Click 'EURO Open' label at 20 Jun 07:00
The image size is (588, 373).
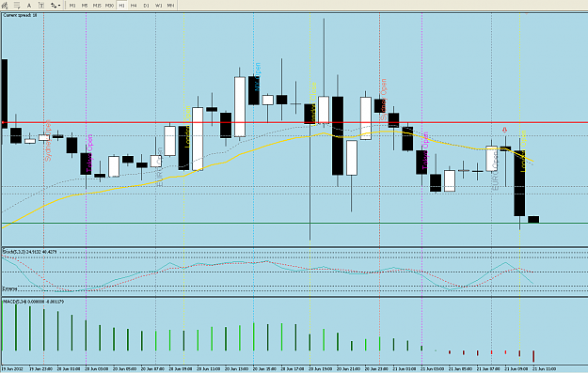coord(159,166)
